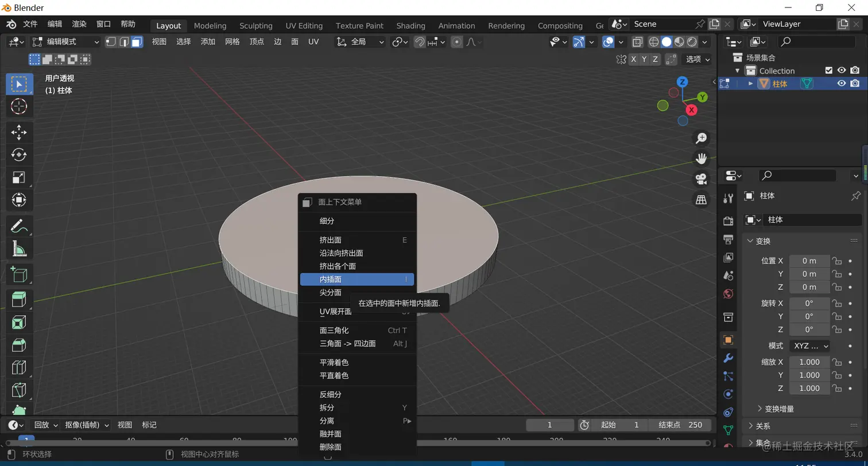Screen dimensions: 868x466
Task: Open the Modifiers wrench tab
Action: 728,358
